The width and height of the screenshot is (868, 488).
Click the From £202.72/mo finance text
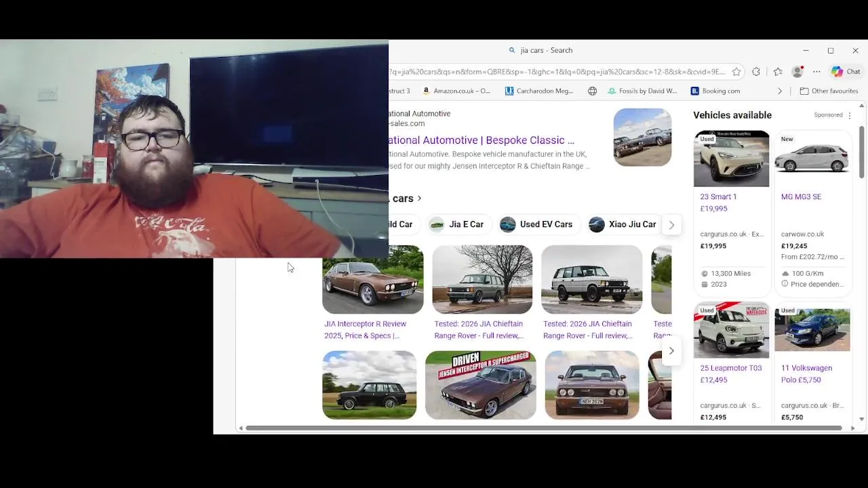coord(812,257)
